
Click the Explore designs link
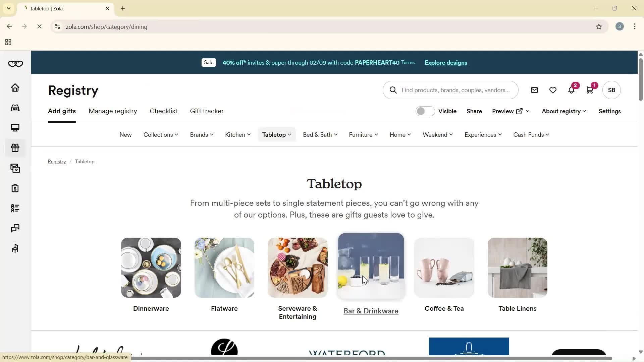[x=445, y=63]
